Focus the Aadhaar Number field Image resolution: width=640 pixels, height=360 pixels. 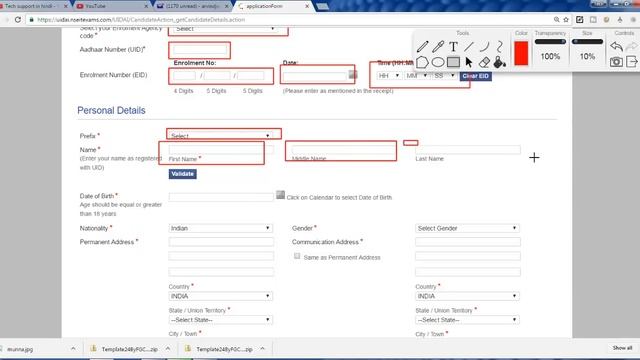coord(200,50)
